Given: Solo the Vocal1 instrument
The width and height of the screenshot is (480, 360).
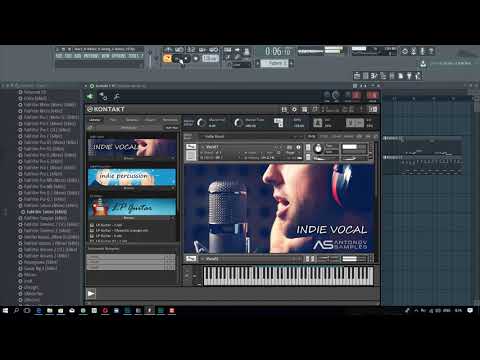Looking at the screenshot, I should [308, 147].
